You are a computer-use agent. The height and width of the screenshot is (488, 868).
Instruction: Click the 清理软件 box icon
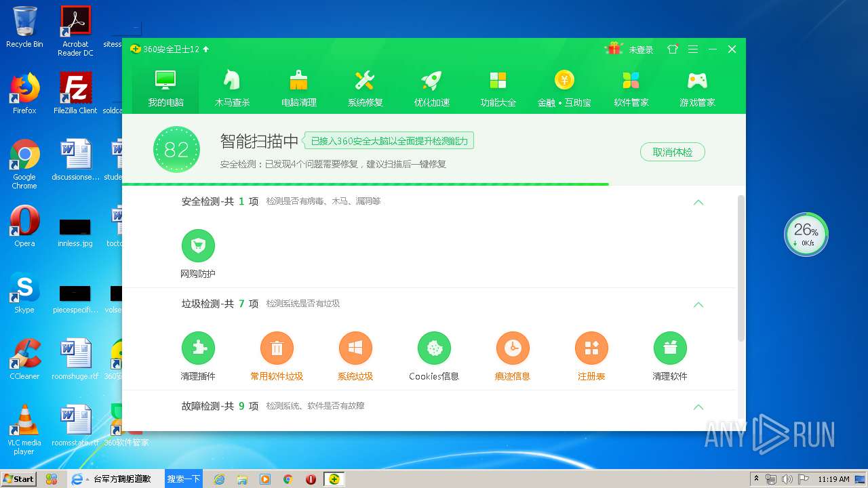coord(670,348)
